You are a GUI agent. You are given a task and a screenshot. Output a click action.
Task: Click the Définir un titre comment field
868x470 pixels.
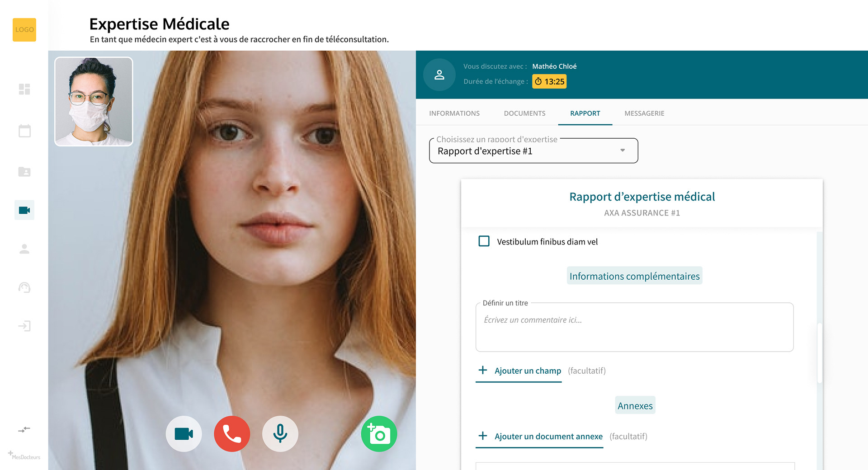click(635, 327)
